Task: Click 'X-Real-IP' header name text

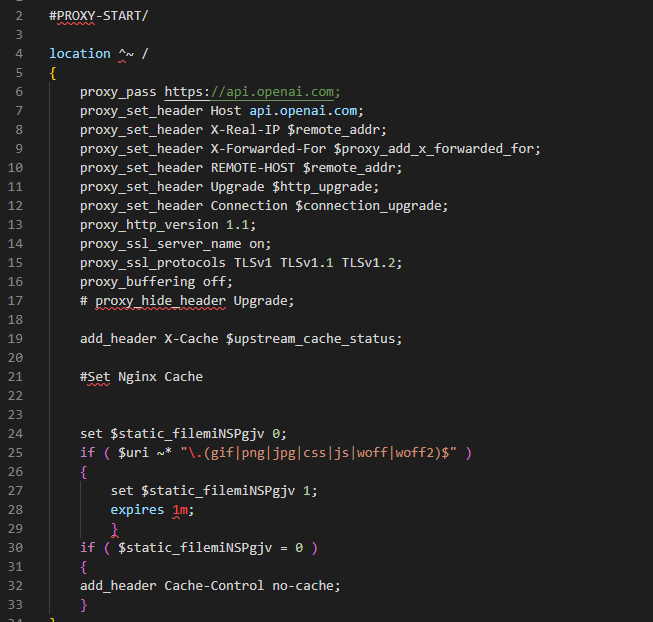Action: (x=245, y=130)
